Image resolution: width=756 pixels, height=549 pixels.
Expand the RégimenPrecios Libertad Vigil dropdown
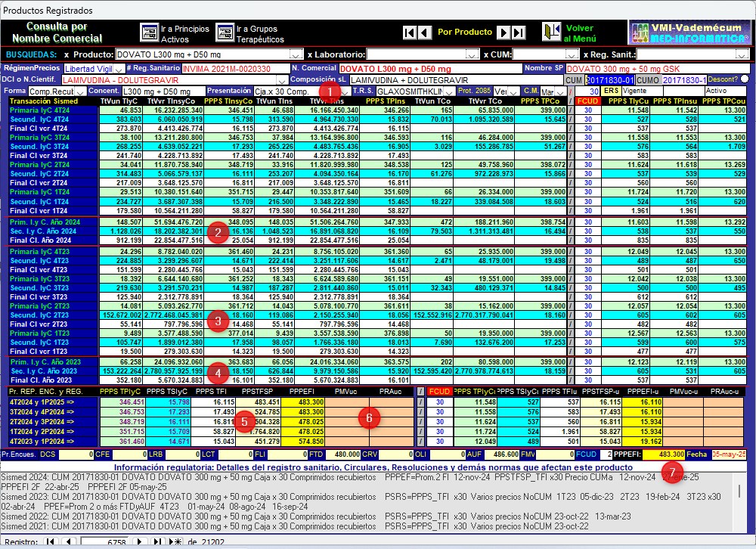click(x=121, y=69)
